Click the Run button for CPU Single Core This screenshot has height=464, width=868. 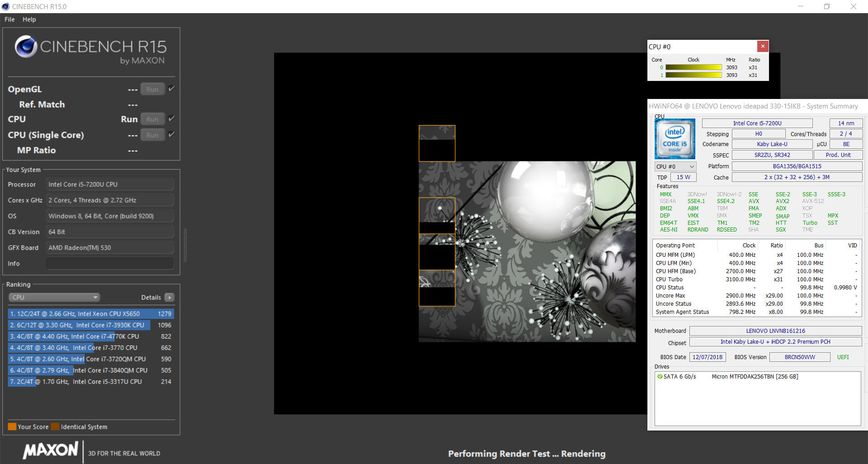tap(152, 135)
